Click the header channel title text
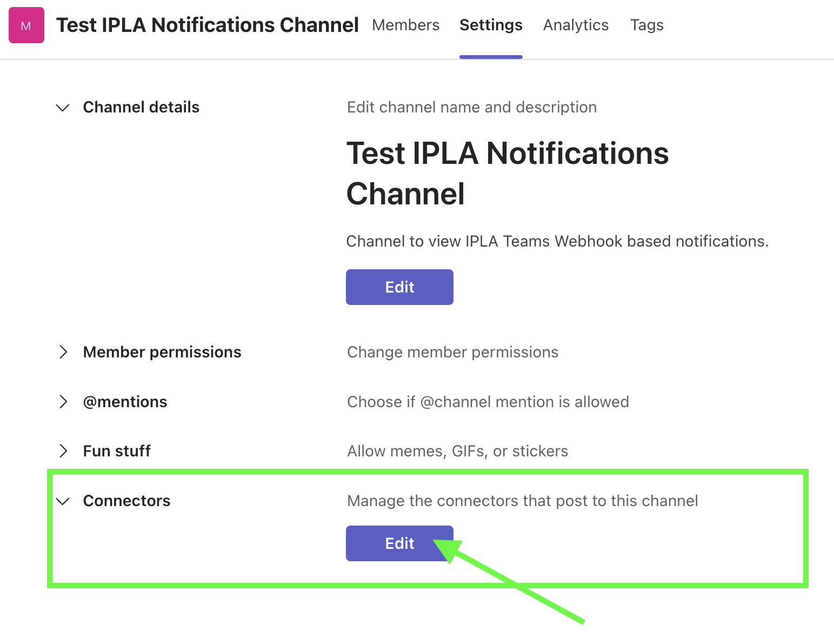834x644 pixels. click(208, 25)
